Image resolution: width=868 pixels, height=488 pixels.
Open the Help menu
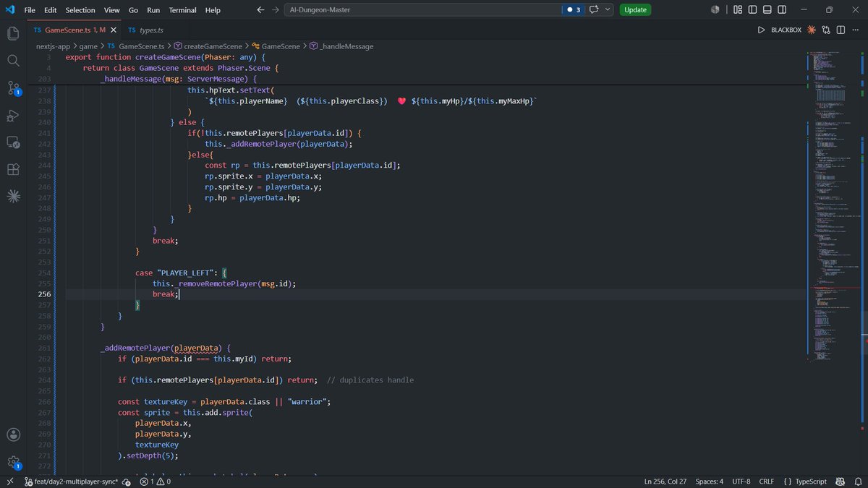213,10
